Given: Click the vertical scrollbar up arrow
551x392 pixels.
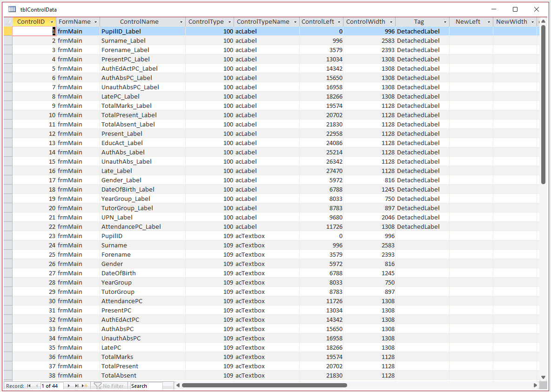Looking at the screenshot, I should 544,21.
